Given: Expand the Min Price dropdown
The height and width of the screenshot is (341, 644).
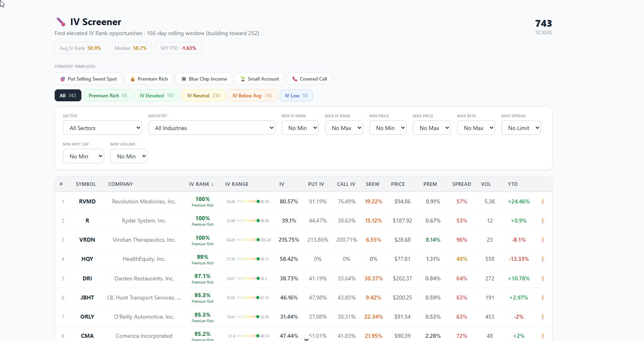Looking at the screenshot, I should coord(388,128).
